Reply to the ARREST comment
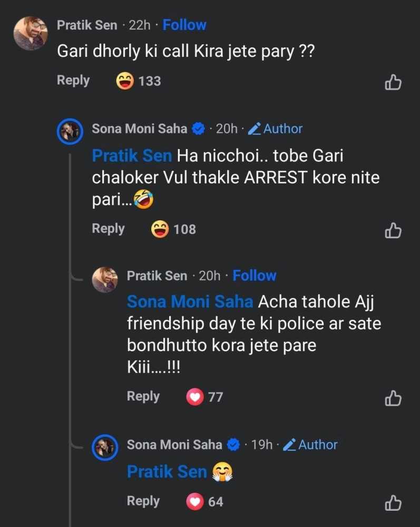Viewport: 420px width, 527px height. 108,229
